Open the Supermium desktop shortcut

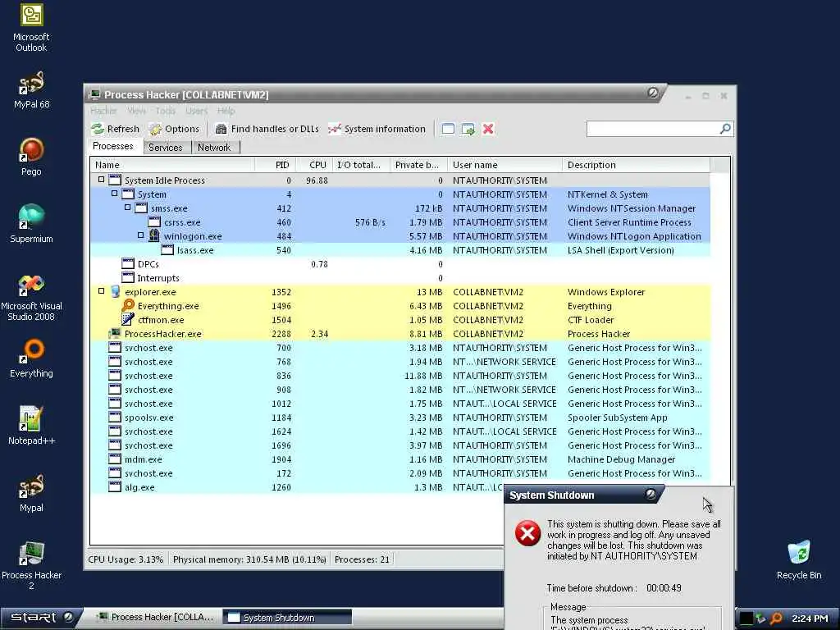(x=31, y=224)
